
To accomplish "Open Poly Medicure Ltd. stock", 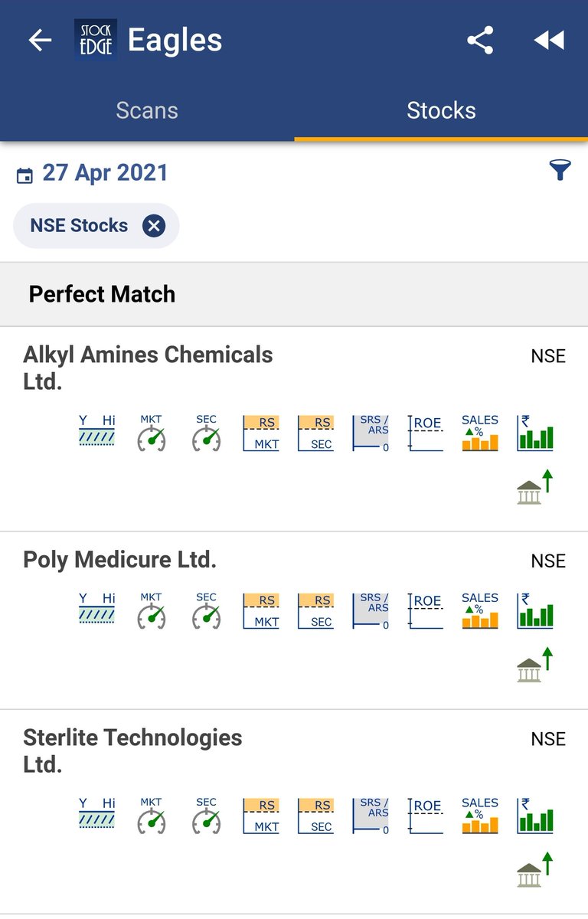I will (294, 621).
